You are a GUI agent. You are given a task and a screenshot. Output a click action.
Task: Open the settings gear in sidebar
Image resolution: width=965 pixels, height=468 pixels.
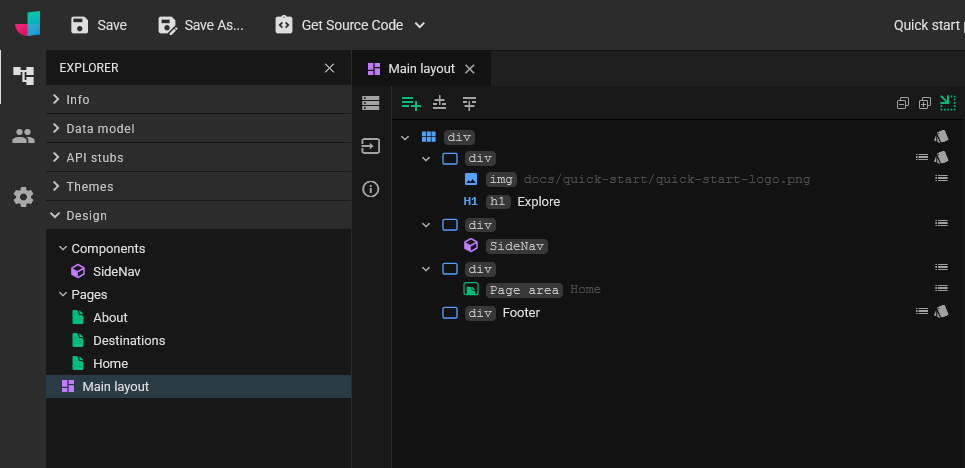pyautogui.click(x=23, y=197)
